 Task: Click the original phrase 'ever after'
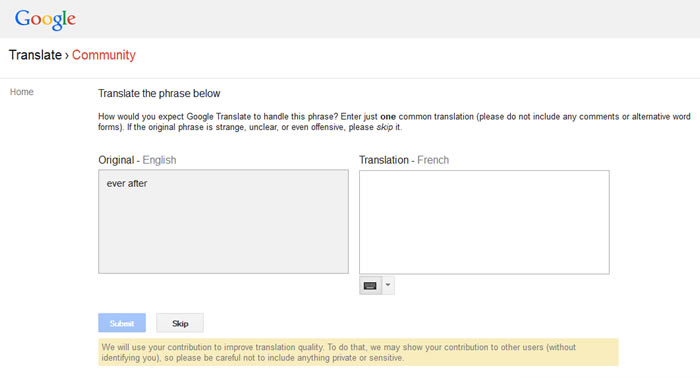(127, 183)
